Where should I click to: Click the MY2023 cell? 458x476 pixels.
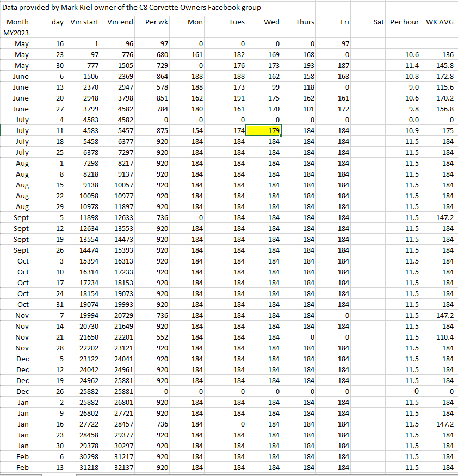tap(16, 33)
